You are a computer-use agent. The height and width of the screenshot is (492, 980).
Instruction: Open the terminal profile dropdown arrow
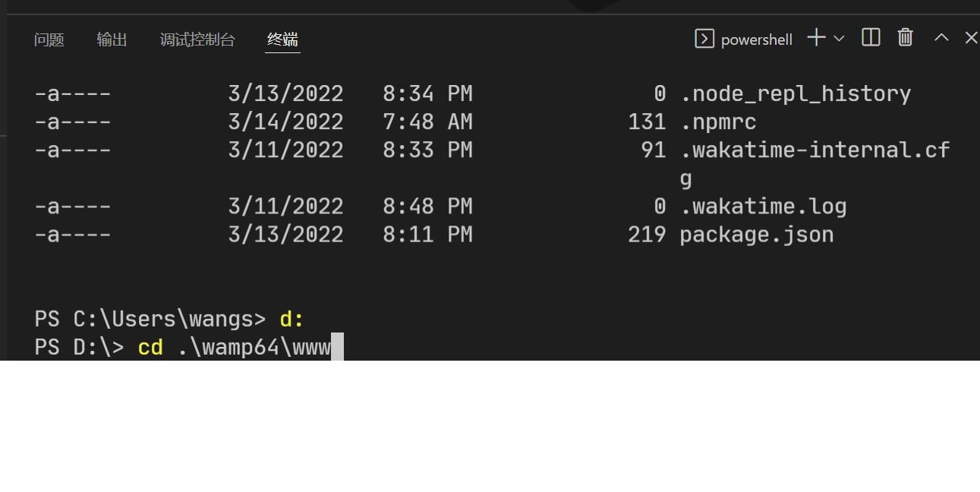[838, 39]
